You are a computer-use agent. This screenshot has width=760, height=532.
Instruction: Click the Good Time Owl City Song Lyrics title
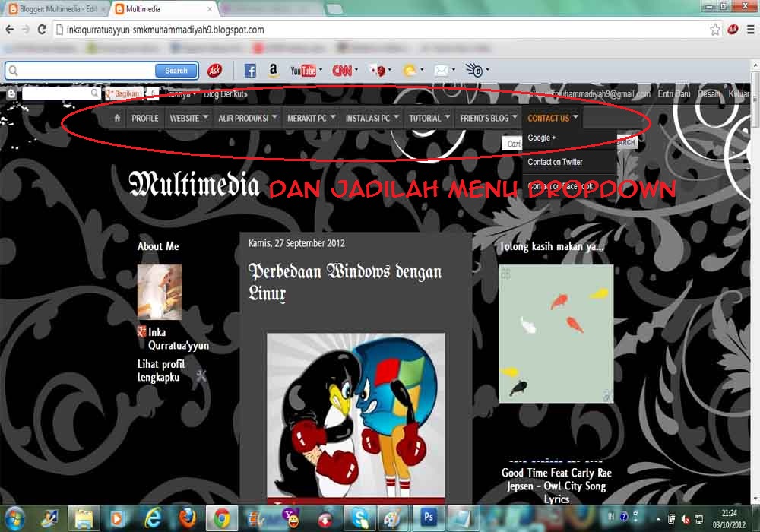[x=556, y=486]
